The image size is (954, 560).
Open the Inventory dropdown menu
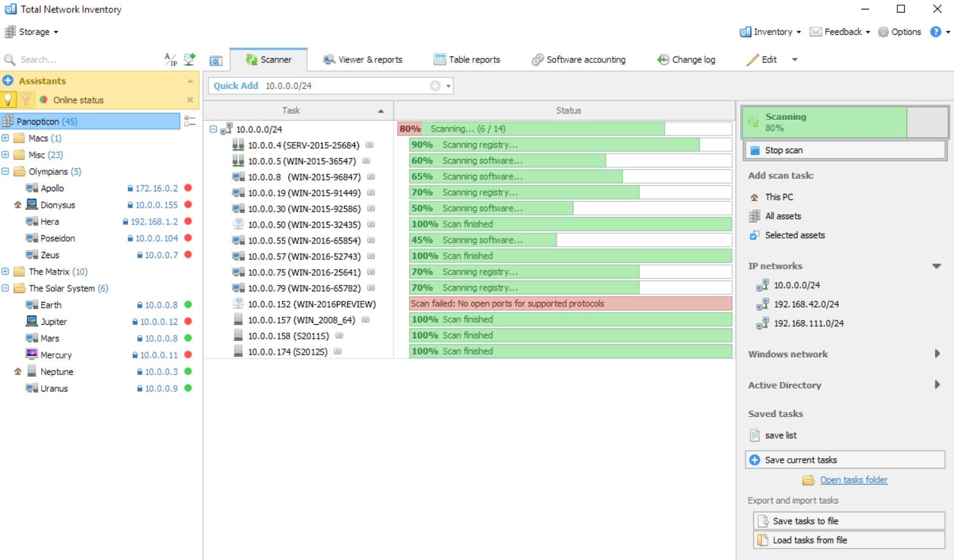[x=770, y=32]
